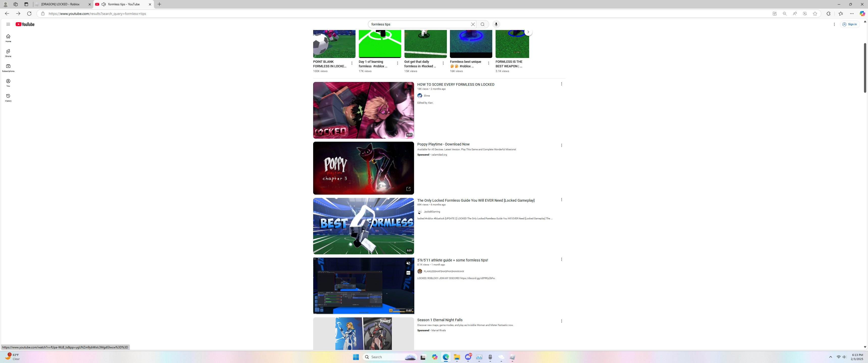Open the YouTube guide hamburger menu
Screen dimensions: 868x363
(8, 24)
